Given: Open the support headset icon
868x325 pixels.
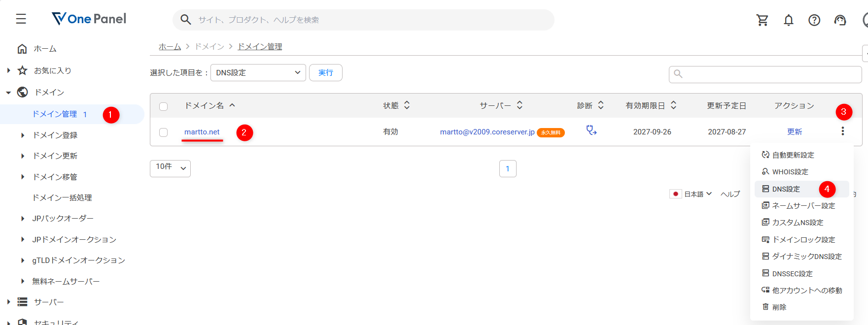Looking at the screenshot, I should (840, 20).
